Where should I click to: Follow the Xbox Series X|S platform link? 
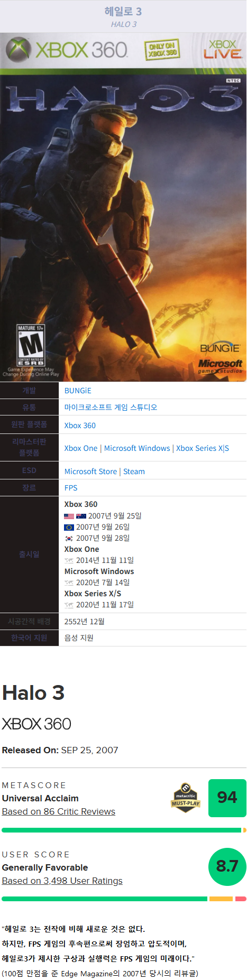[203, 448]
